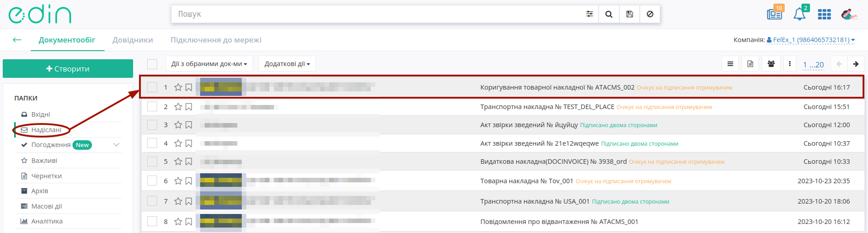Open the Архів folder
This screenshot has height=233, width=868.
pyautogui.click(x=39, y=191)
